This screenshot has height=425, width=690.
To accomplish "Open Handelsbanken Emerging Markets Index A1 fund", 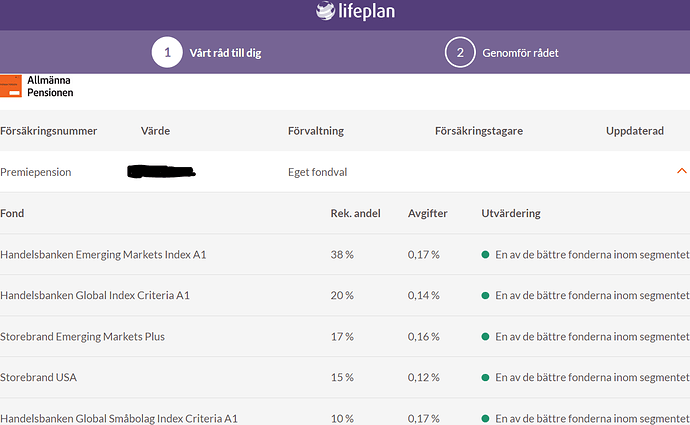I will click(x=103, y=255).
